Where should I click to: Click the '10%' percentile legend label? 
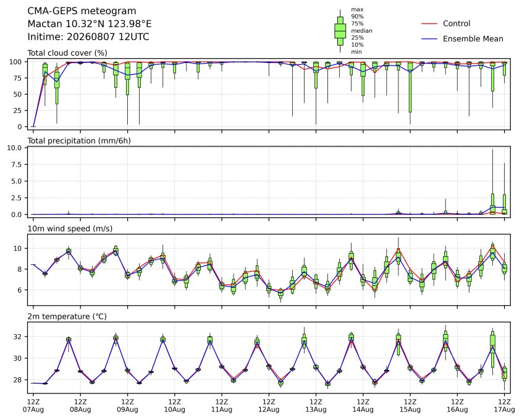[357, 44]
